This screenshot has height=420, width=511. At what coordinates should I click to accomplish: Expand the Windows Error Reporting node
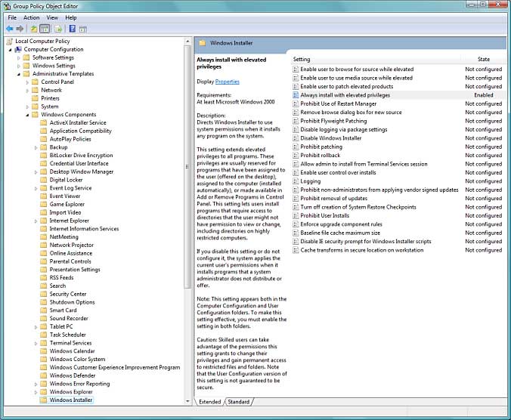(x=36, y=384)
